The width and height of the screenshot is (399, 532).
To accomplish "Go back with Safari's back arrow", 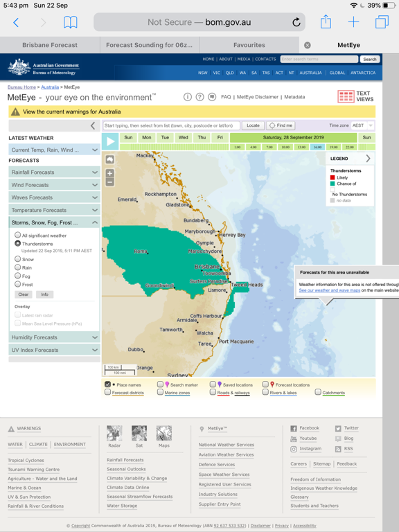I will tap(16, 22).
